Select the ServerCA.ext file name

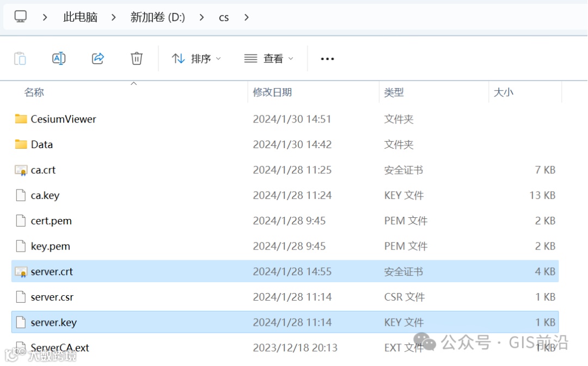point(60,347)
